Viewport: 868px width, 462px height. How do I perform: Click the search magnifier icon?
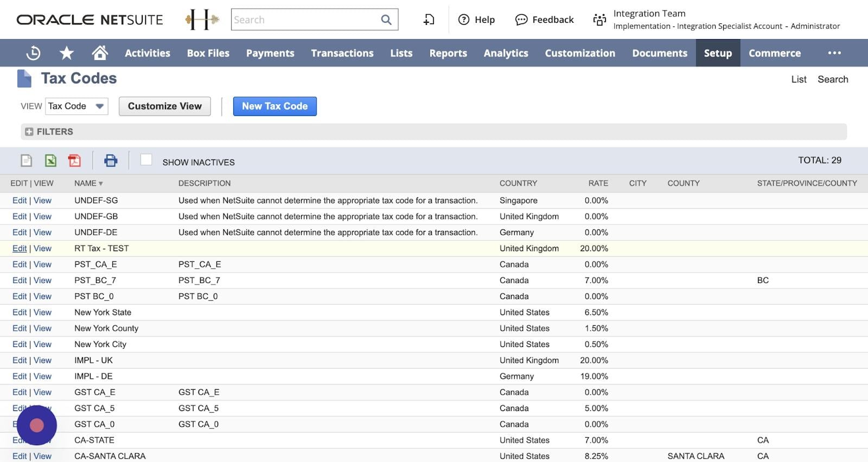[386, 20]
